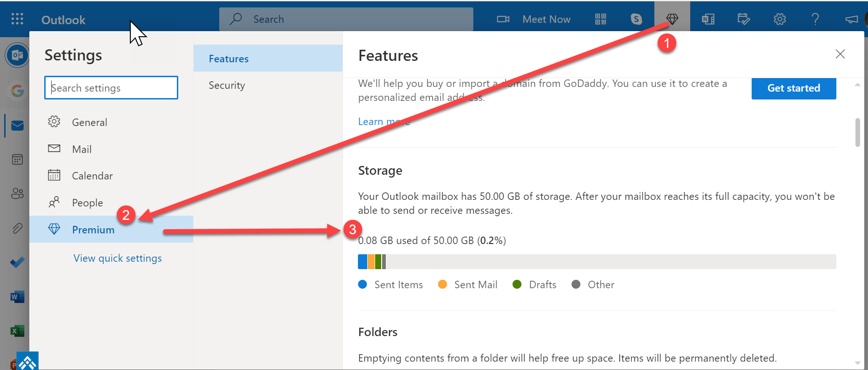Click the blue Sent Items legend dot
Screen dimensions: 868x370
pyautogui.click(x=363, y=284)
